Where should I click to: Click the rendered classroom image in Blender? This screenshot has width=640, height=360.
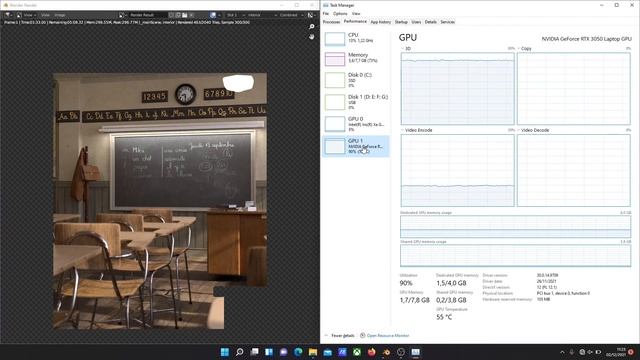pyautogui.click(x=160, y=200)
